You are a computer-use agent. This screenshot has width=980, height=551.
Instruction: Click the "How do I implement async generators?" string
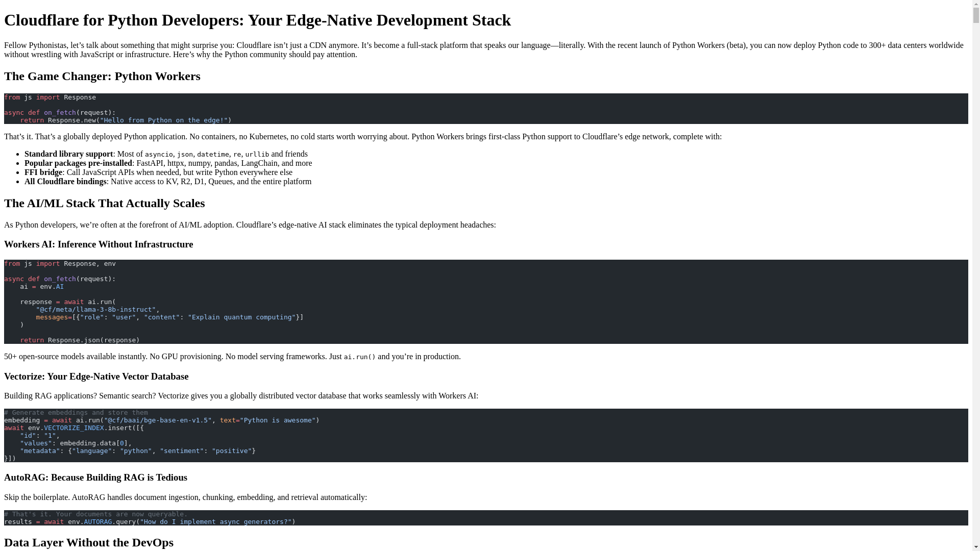[216, 522]
